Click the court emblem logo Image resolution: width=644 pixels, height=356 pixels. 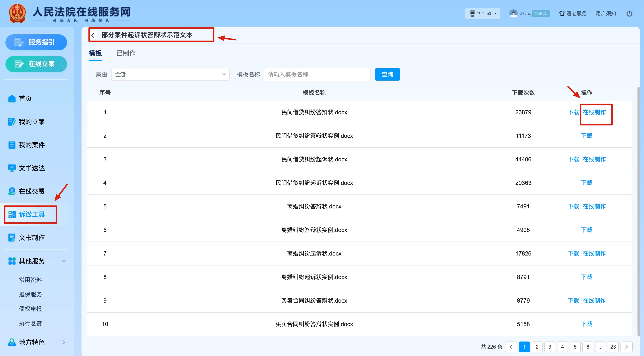coord(17,14)
